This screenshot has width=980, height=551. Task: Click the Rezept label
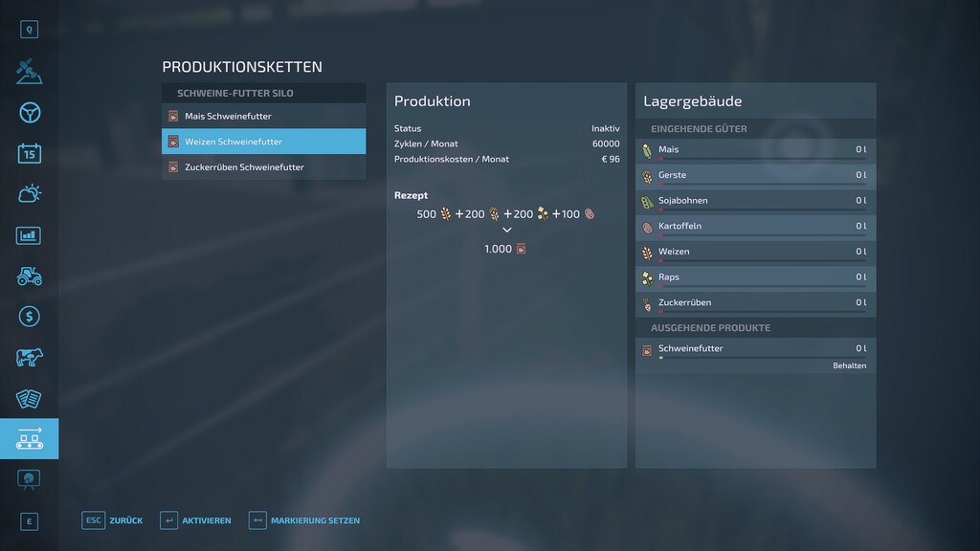click(x=411, y=195)
